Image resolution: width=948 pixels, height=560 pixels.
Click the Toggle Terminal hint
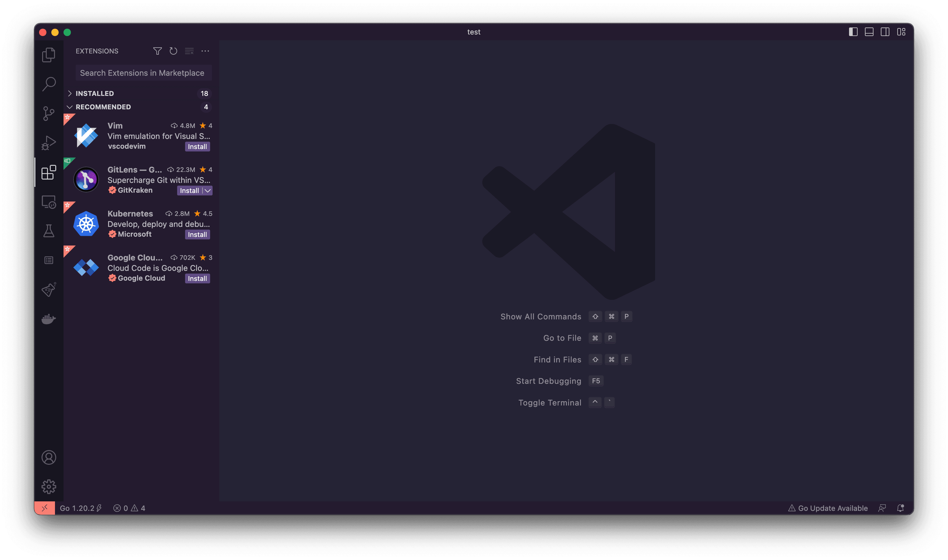pyautogui.click(x=550, y=403)
